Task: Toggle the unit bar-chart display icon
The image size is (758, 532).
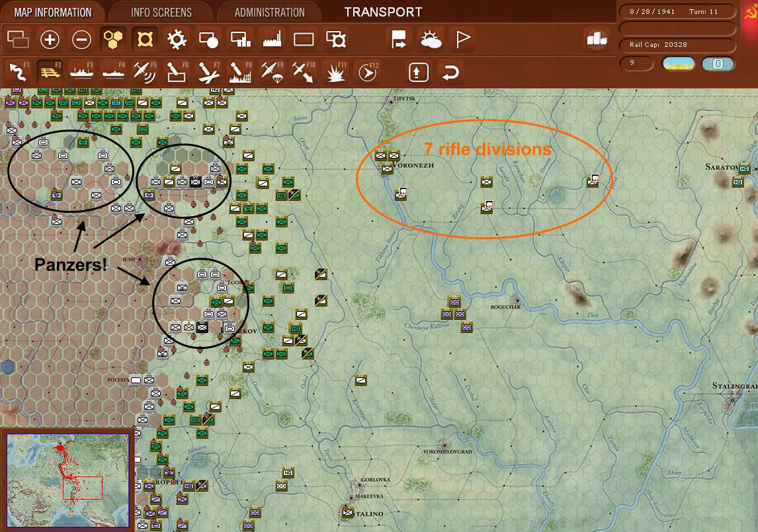Action: coord(240,39)
